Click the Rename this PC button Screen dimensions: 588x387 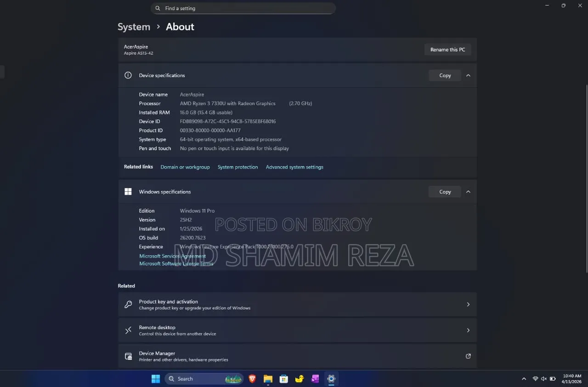(x=447, y=50)
